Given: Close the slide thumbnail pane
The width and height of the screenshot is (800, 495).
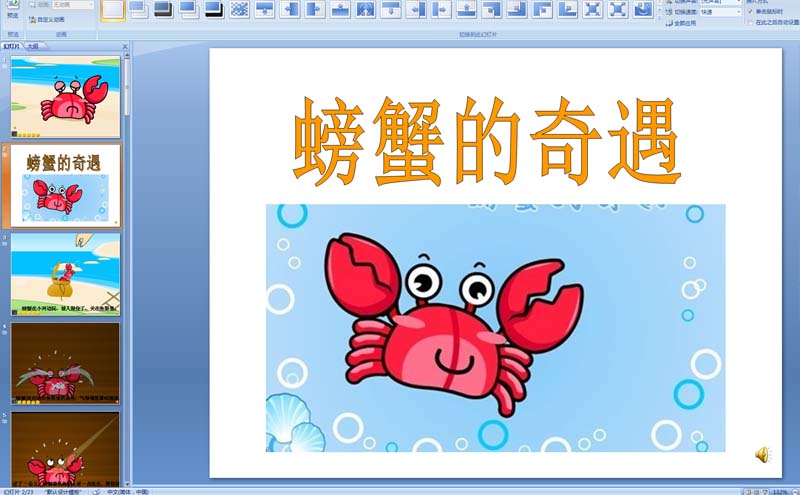Looking at the screenshot, I should pos(125,46).
